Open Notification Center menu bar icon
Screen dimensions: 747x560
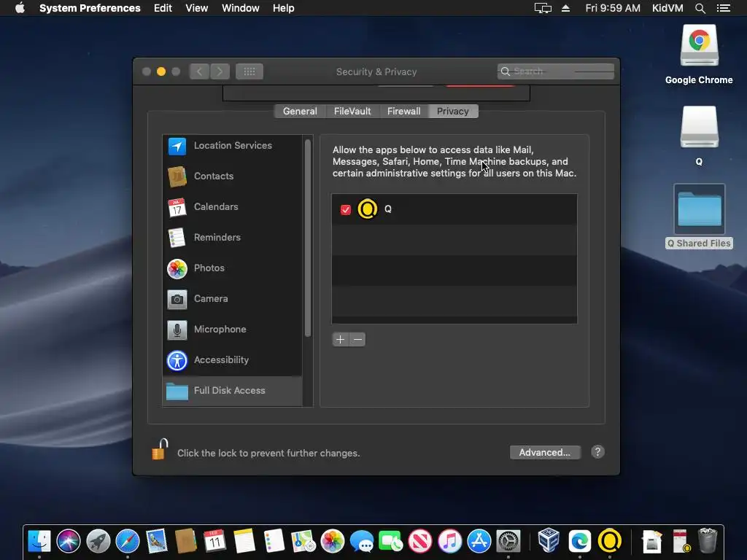point(723,8)
